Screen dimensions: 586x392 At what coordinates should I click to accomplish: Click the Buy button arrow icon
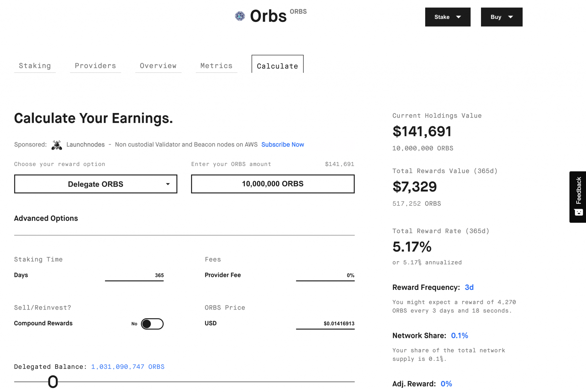pos(510,17)
